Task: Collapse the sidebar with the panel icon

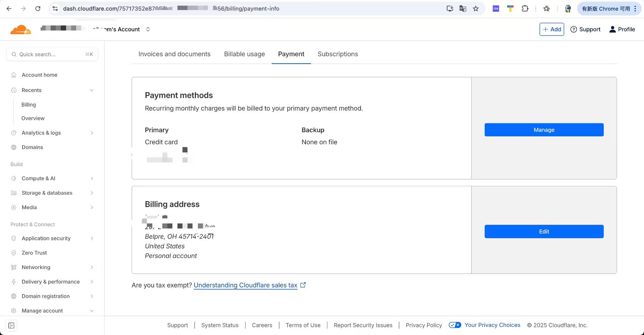Action: coord(11,326)
